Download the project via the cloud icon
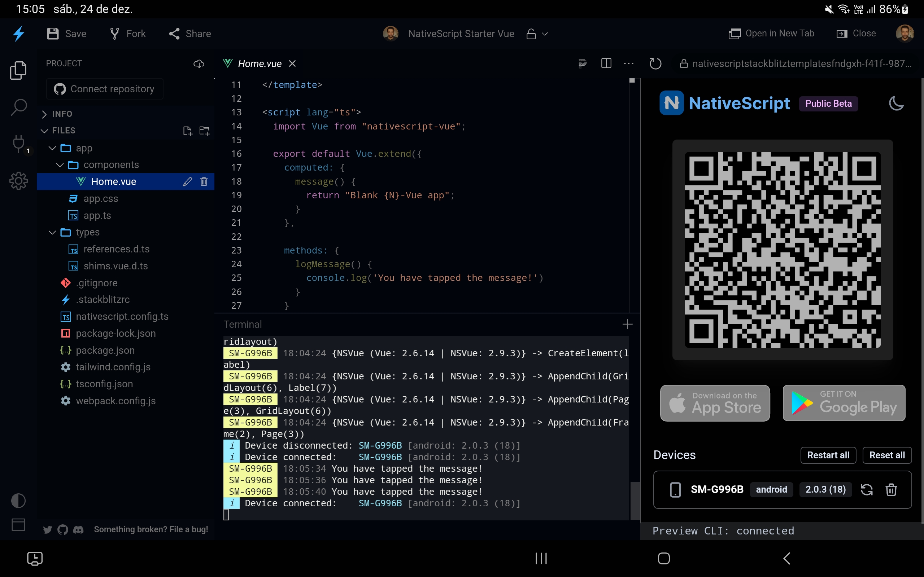This screenshot has width=924, height=577. 198,64
